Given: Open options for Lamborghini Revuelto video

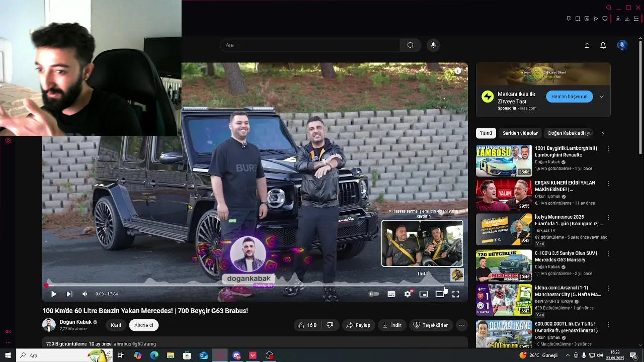Looking at the screenshot, I should tap(608, 149).
